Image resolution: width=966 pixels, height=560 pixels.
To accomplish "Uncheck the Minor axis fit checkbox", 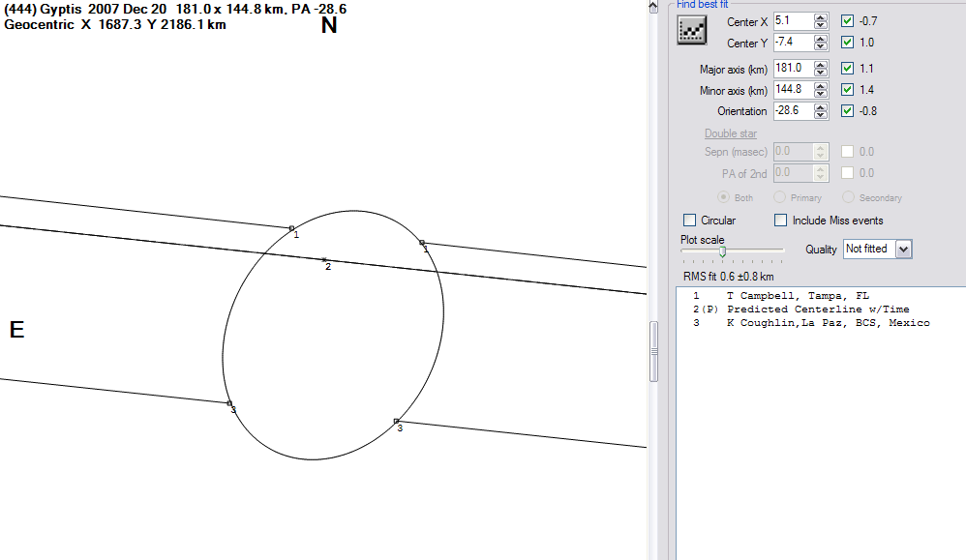I will [x=847, y=90].
